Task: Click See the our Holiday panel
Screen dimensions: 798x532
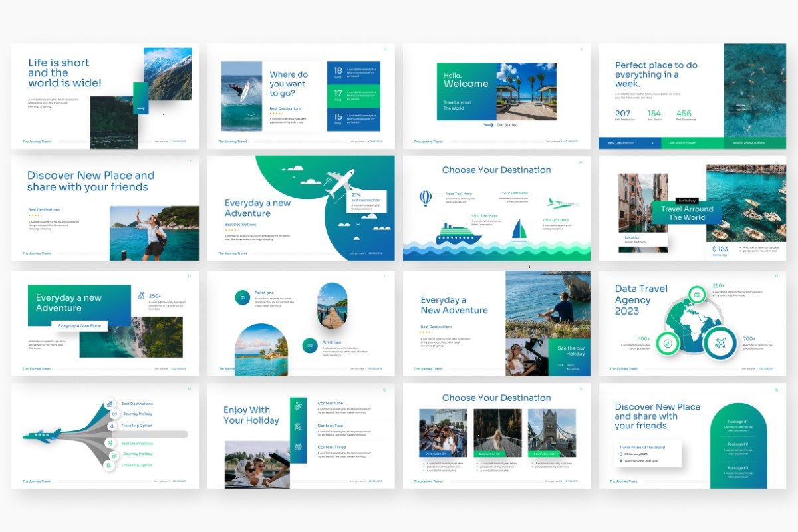Action: [x=569, y=357]
